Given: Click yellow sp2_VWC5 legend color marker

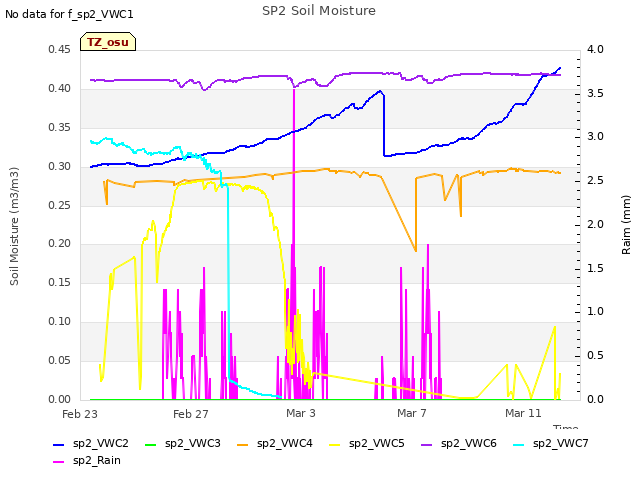Looking at the screenshot, I should pyautogui.click(x=334, y=444).
